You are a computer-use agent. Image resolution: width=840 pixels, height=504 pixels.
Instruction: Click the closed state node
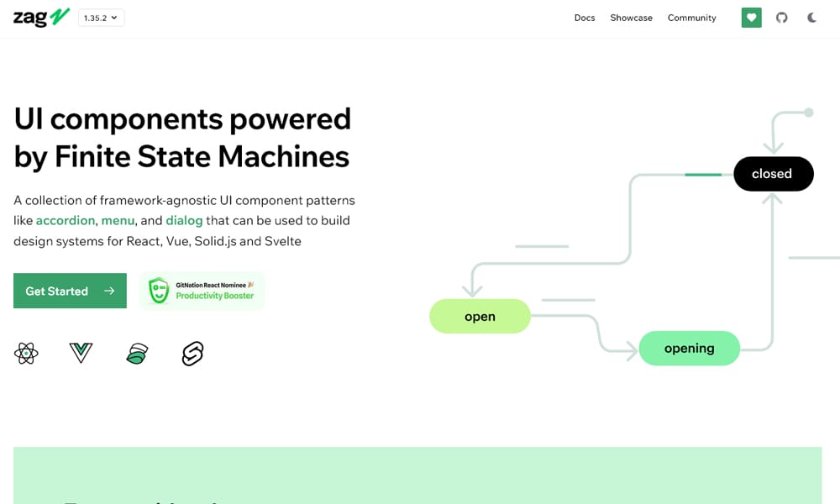pyautogui.click(x=774, y=174)
